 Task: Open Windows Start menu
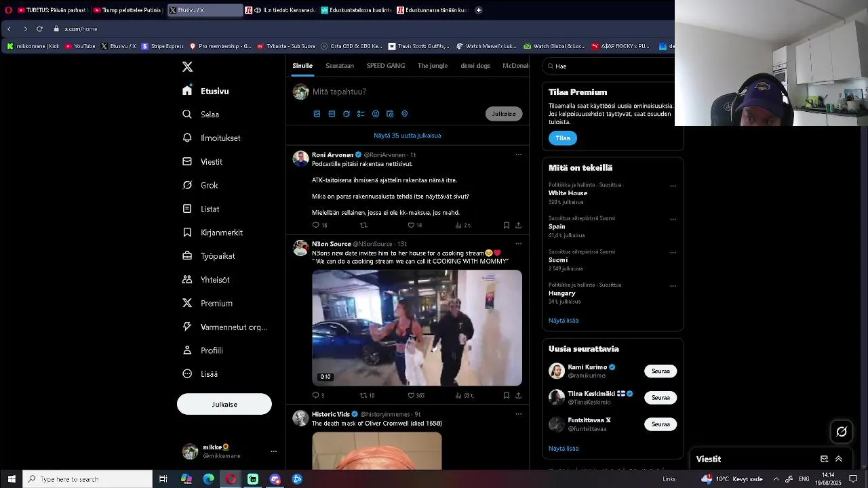pos(12,479)
